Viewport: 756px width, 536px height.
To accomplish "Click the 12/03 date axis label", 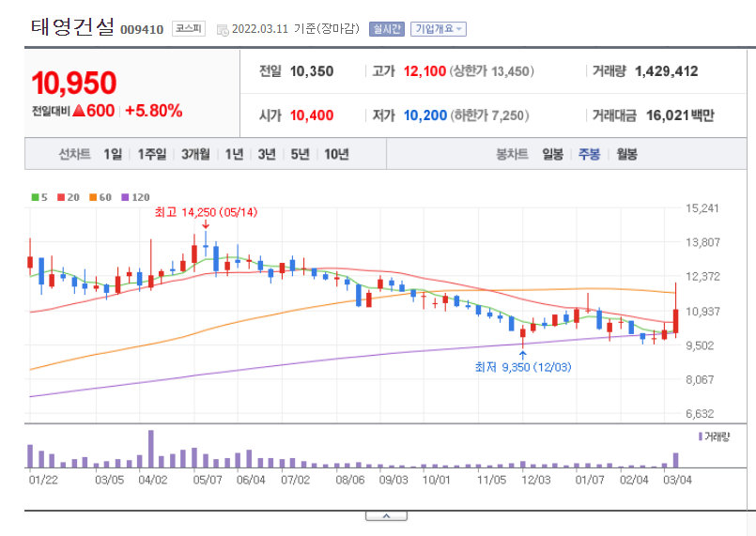I will coord(536,480).
